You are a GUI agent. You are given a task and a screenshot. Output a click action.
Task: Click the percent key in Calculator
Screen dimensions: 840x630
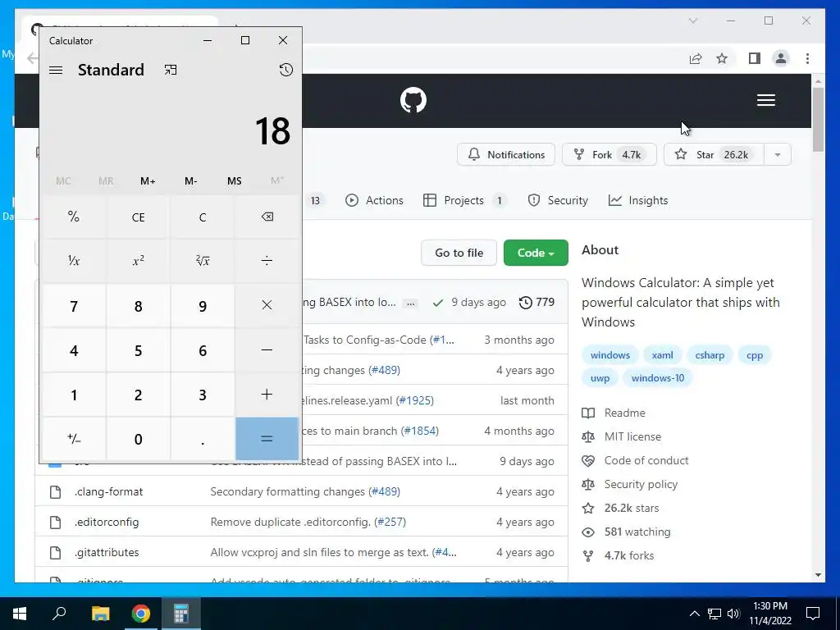(x=74, y=217)
